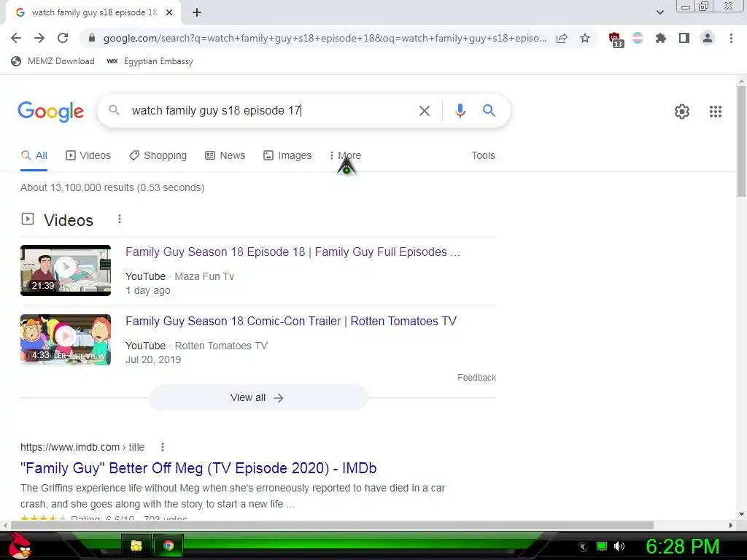The width and height of the screenshot is (747, 560).
Task: Reload the current page
Action: point(63,38)
